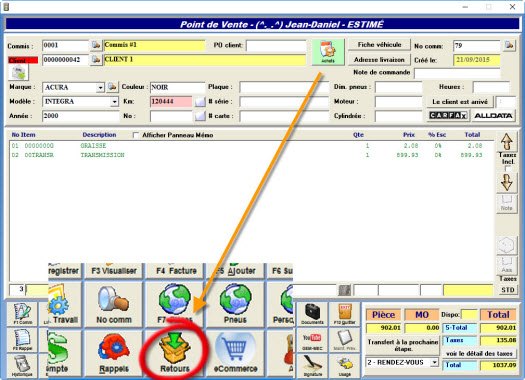
Task: Move item up with the up arrow
Action: tap(507, 142)
